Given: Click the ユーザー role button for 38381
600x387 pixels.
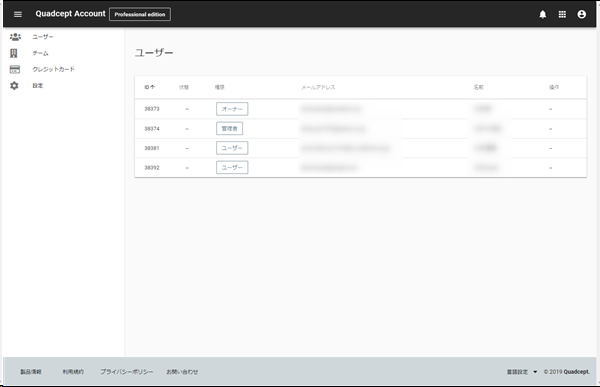Looking at the screenshot, I should [x=232, y=148].
